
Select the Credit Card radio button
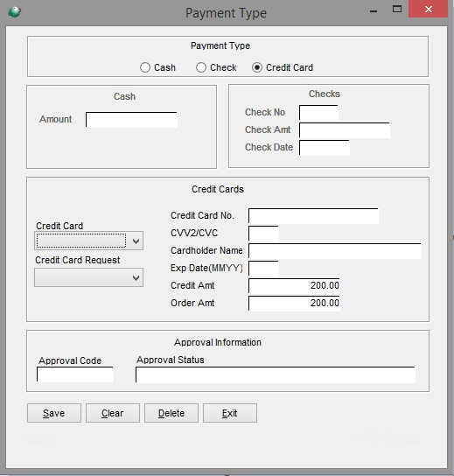tap(256, 67)
